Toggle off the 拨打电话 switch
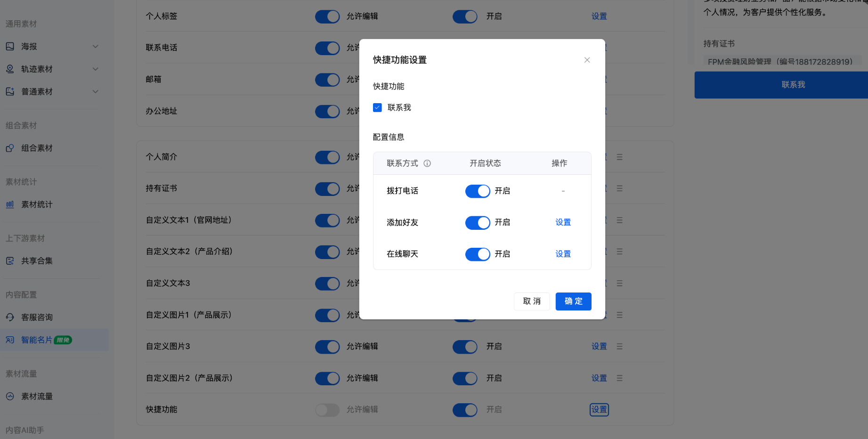Image resolution: width=868 pixels, height=439 pixels. (x=478, y=191)
